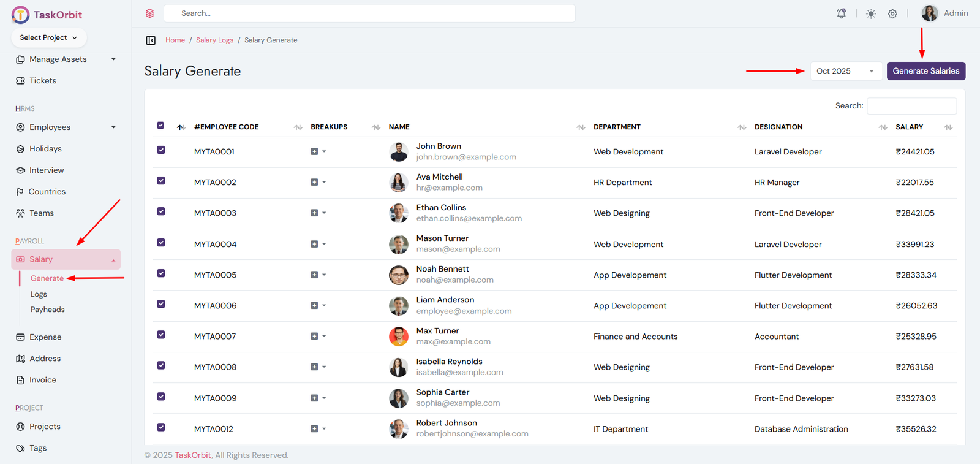Click the sidebar collapse panel icon
The width and height of the screenshot is (980, 464).
point(151,40)
